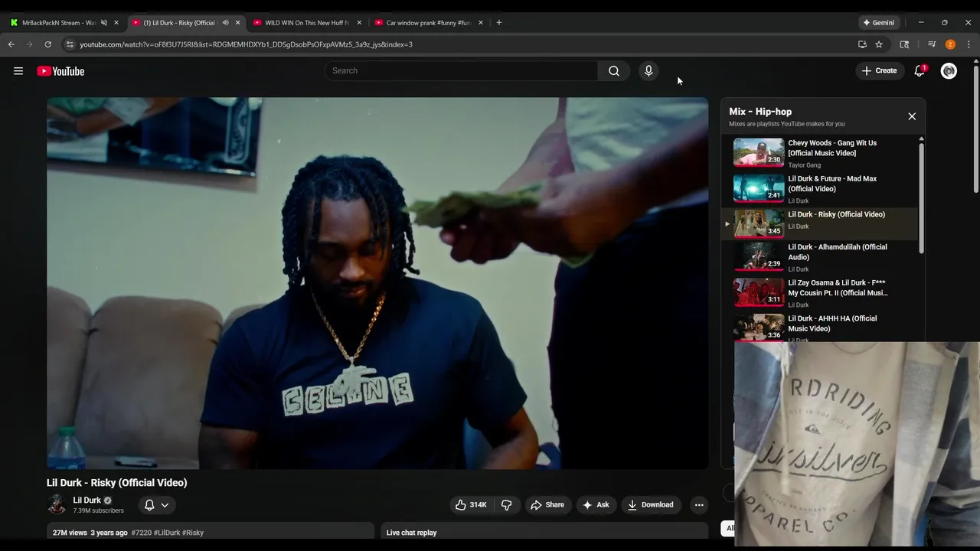The image size is (980, 551).
Task: Open subscription notification bell dropdown
Action: [x=157, y=505]
